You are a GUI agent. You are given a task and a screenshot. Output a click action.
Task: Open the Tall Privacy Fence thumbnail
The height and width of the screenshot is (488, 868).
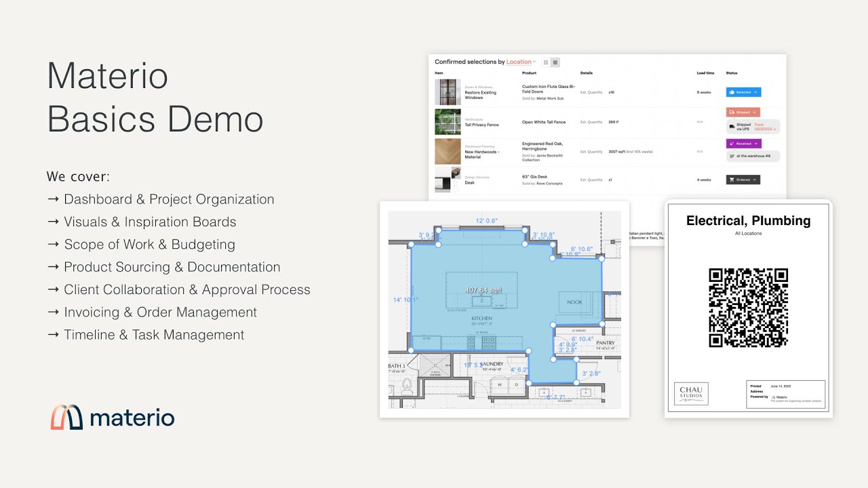pyautogui.click(x=448, y=122)
